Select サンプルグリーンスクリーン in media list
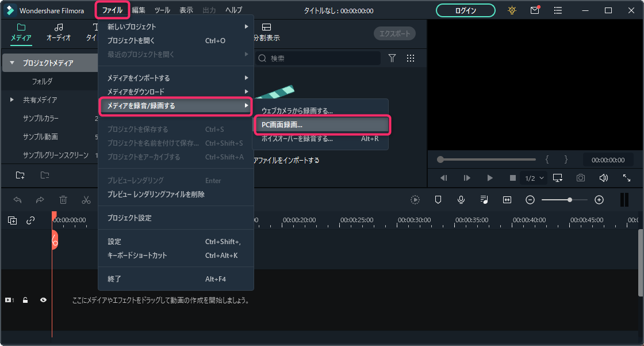Image resolution: width=644 pixels, height=346 pixels. point(55,155)
